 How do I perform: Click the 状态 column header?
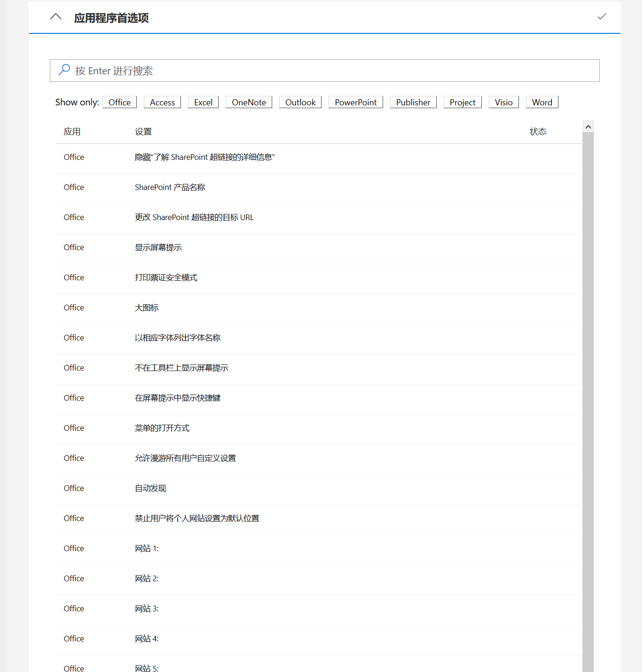coord(538,132)
